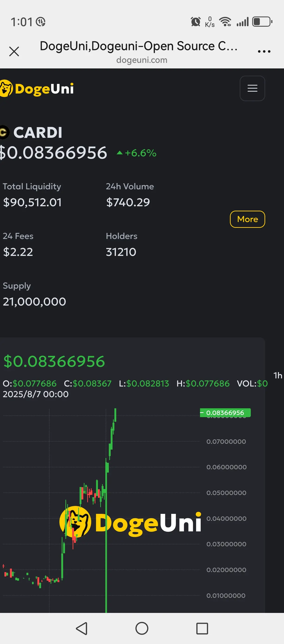The image size is (284, 644).
Task: Tap the Holders count 31210
Action: [x=121, y=252]
